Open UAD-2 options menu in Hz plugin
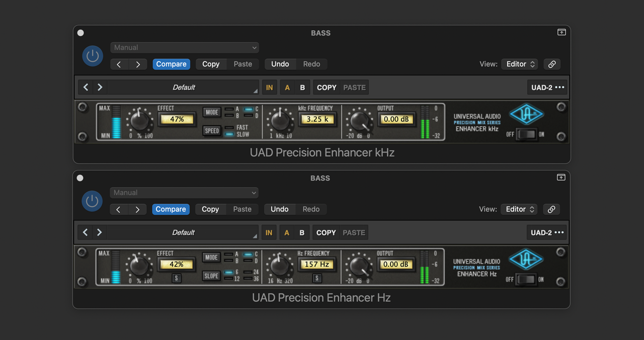Image resolution: width=644 pixels, height=340 pixels. (x=547, y=233)
